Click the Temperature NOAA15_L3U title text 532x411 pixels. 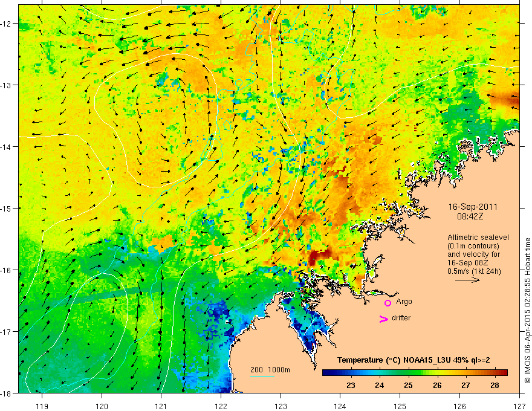coord(414,360)
